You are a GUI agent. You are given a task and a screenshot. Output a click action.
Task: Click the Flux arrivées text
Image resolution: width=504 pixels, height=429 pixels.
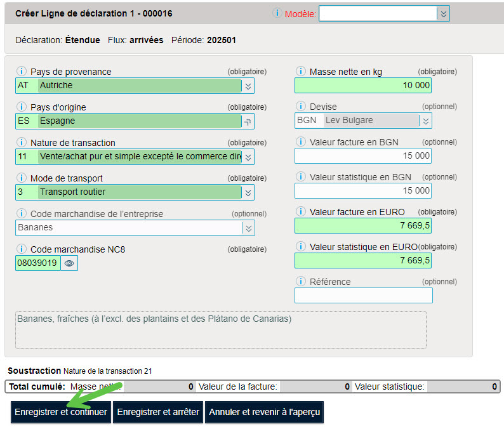pyautogui.click(x=135, y=40)
